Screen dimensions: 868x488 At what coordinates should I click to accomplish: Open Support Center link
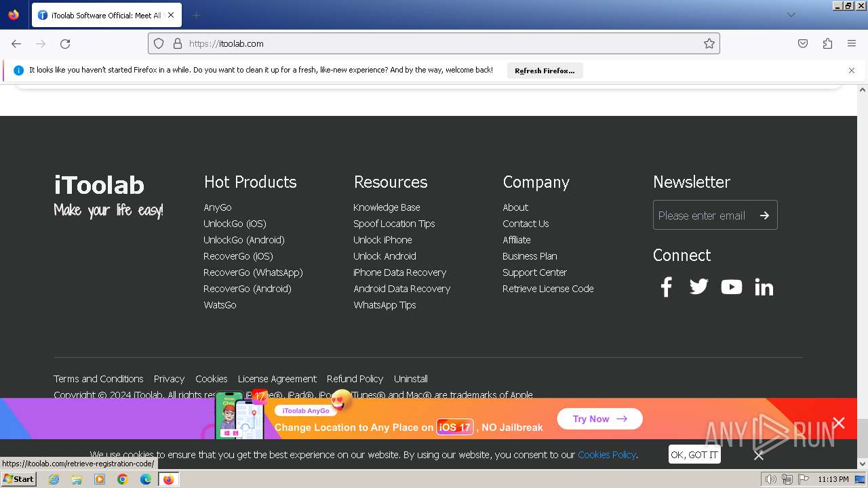(534, 272)
